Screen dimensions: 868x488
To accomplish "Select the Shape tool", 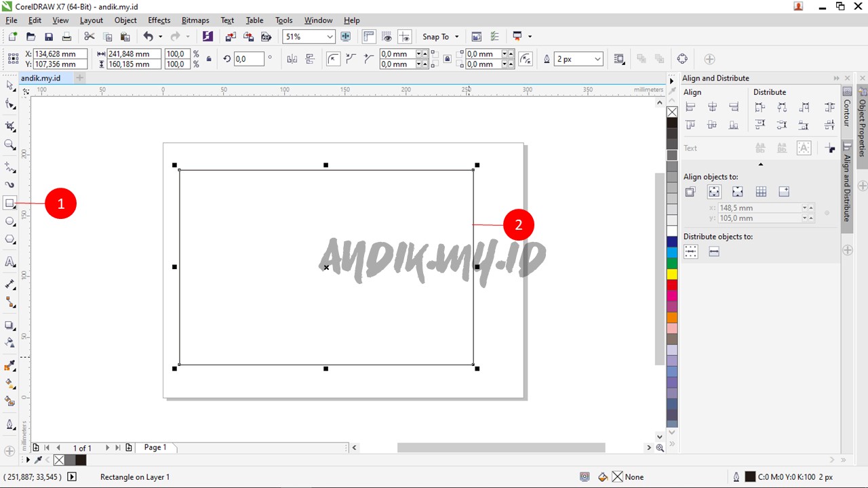I will click(x=9, y=104).
